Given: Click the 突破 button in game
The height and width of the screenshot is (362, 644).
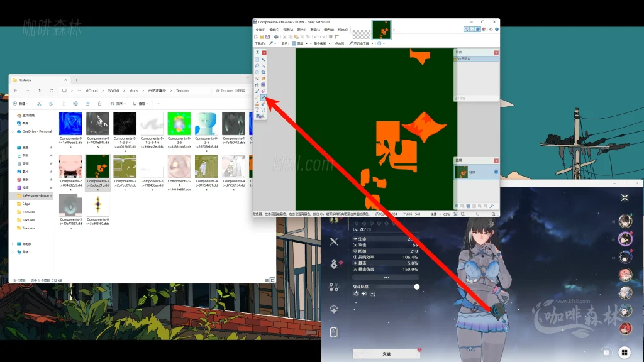Looking at the screenshot, I should [x=386, y=354].
